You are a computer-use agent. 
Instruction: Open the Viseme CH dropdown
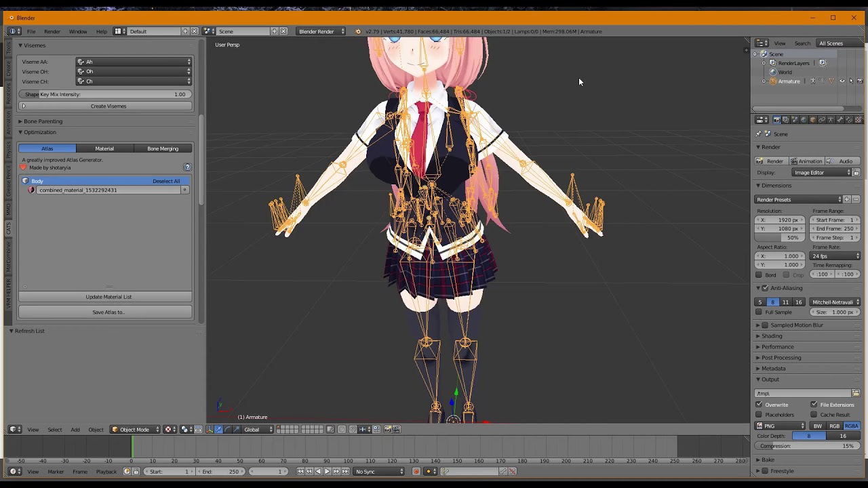[134, 81]
